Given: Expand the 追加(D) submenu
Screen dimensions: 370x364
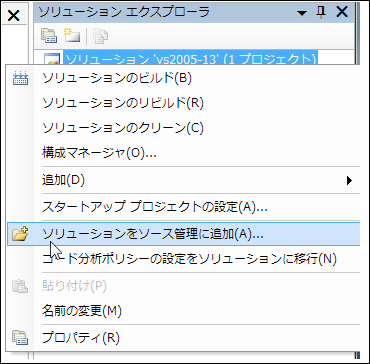Looking at the screenshot, I should (184, 180).
